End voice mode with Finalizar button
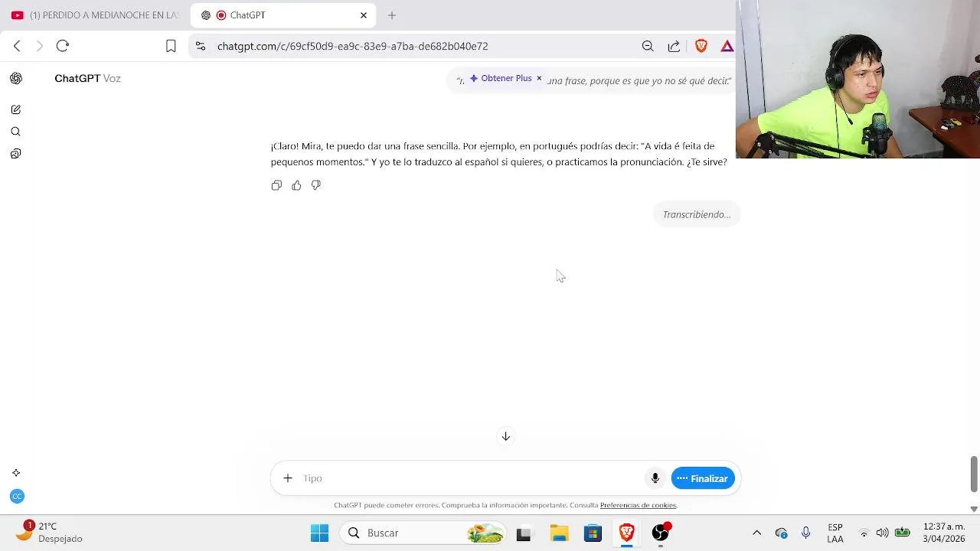This screenshot has height=551, width=980. tap(703, 478)
